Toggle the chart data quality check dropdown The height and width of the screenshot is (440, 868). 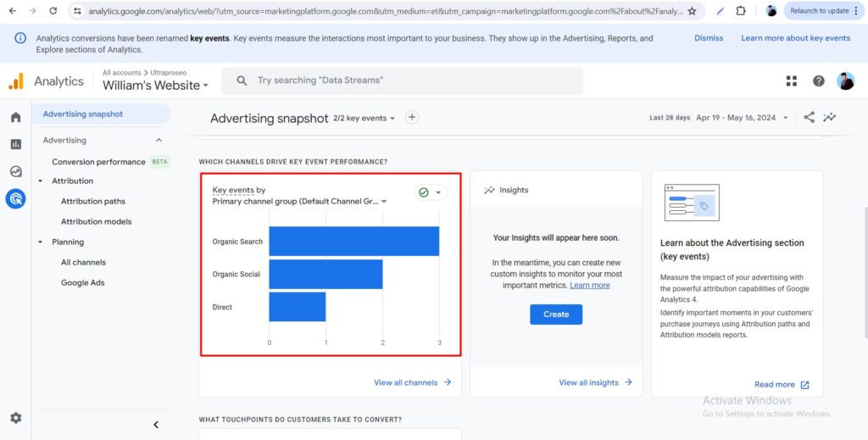click(x=430, y=192)
